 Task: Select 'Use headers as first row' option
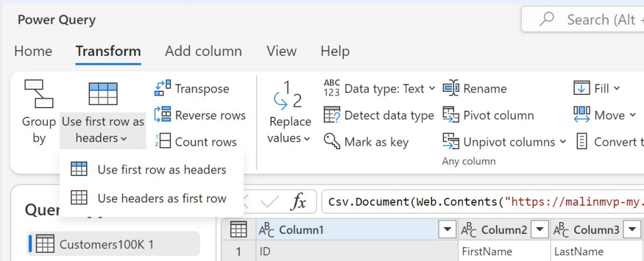(162, 198)
